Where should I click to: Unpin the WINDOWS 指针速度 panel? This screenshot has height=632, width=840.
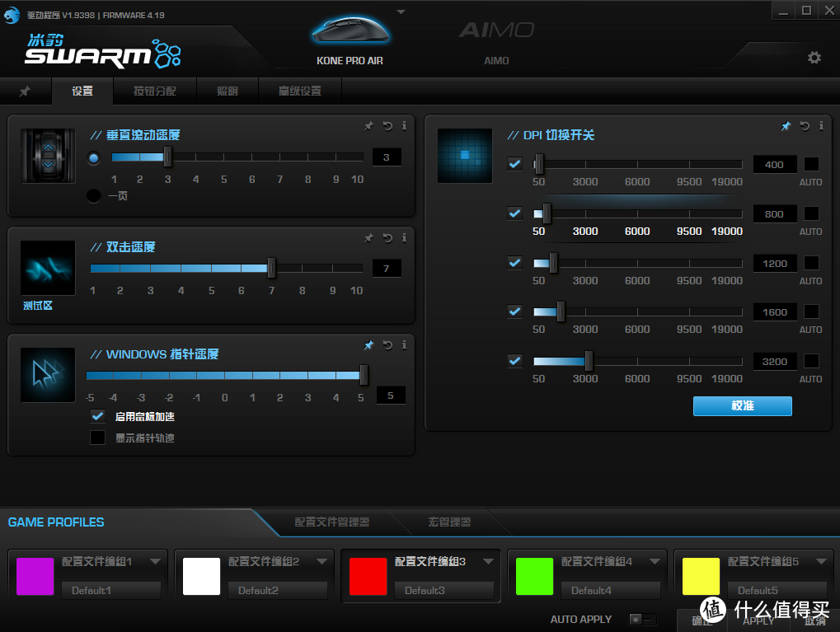pos(368,345)
